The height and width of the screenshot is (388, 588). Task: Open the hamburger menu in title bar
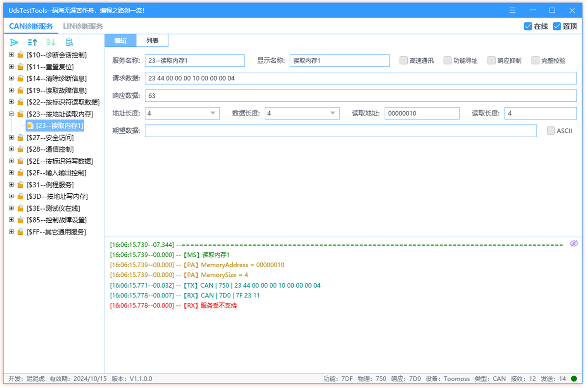point(513,10)
